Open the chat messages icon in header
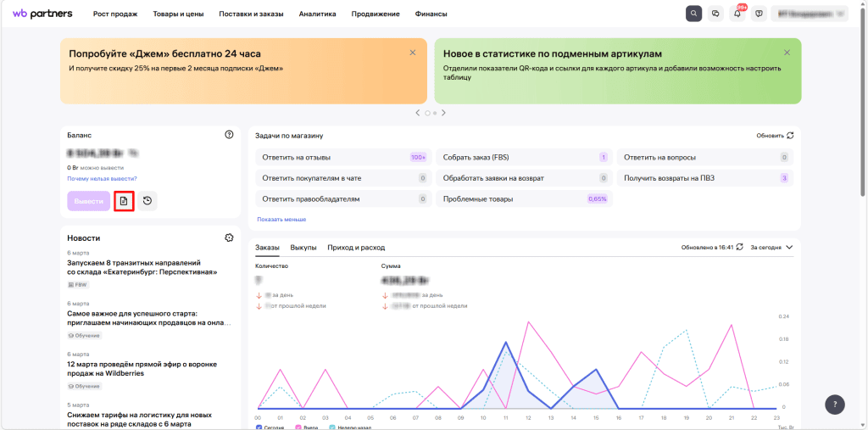868x430 pixels. [x=715, y=14]
